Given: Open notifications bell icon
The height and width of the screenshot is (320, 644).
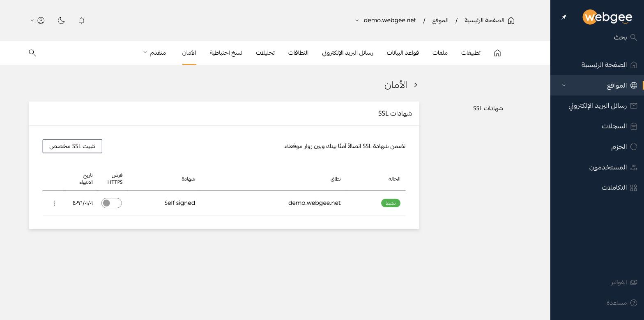Looking at the screenshot, I should click(82, 20).
